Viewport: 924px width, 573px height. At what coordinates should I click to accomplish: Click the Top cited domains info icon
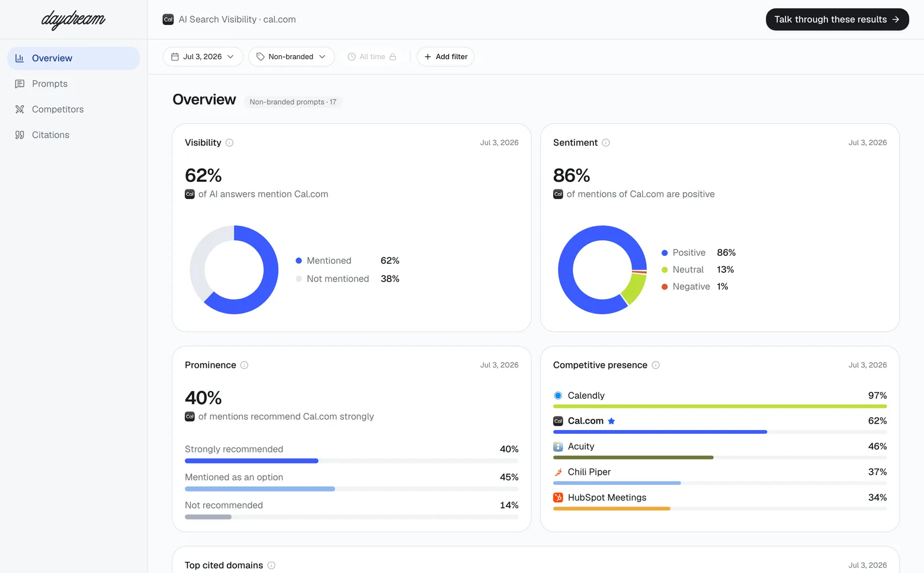coord(271,565)
